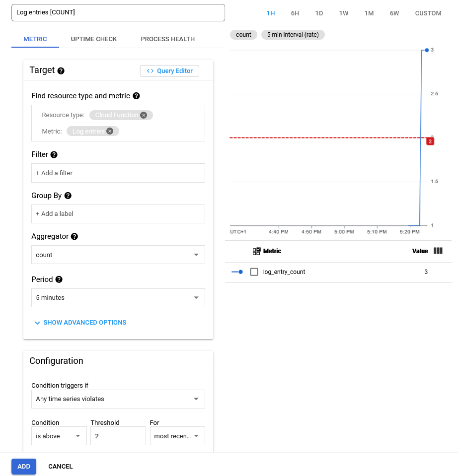Viewport: 458px width, 476px height.
Task: Open the Query Editor
Action: [x=169, y=71]
